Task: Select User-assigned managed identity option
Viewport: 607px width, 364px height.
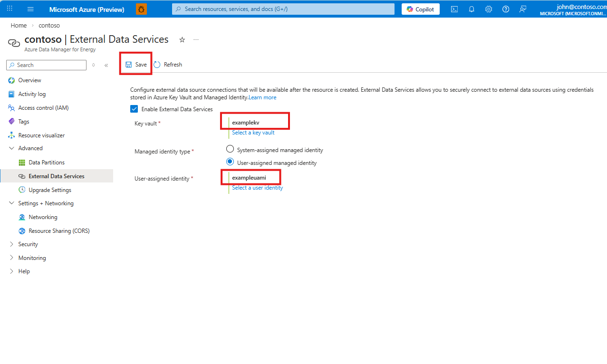Action: pyautogui.click(x=230, y=162)
